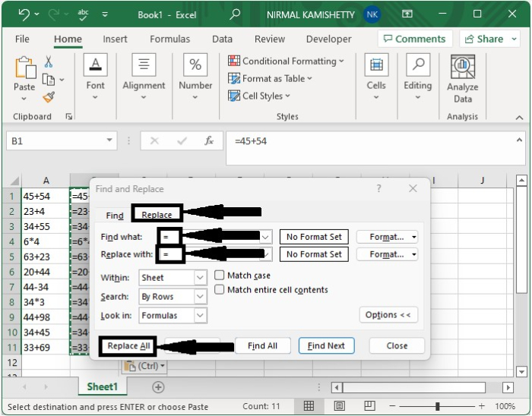Select Page Layout view in status bar

tap(339, 405)
